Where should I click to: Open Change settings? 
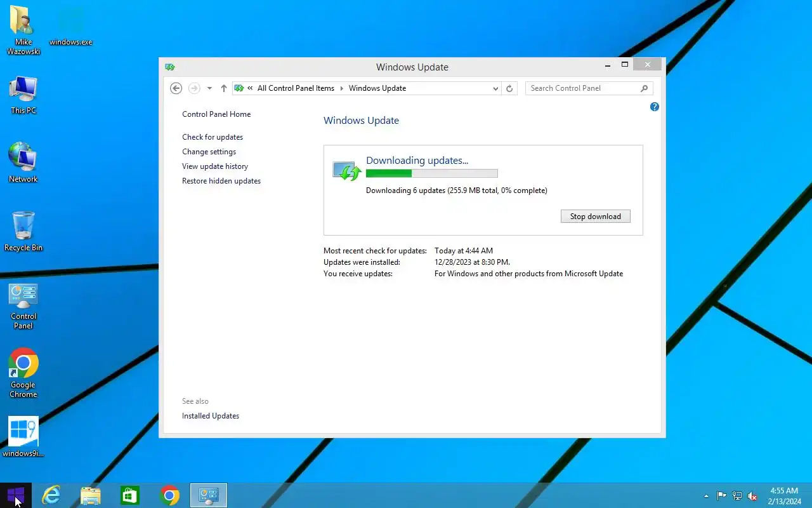(209, 152)
